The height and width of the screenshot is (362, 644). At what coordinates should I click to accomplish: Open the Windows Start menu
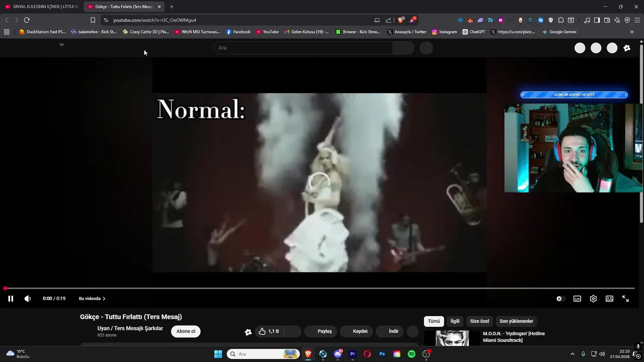coord(218,354)
